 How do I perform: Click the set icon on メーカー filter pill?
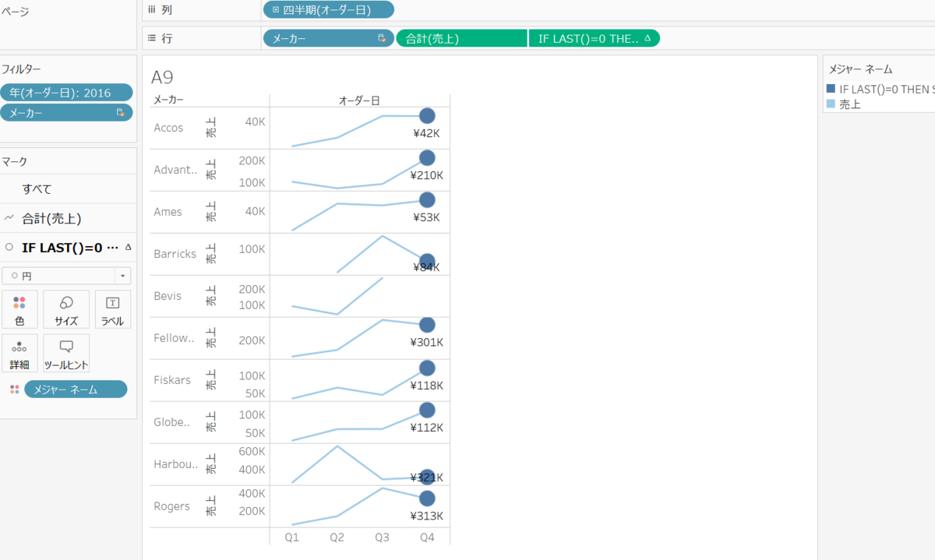[x=120, y=113]
